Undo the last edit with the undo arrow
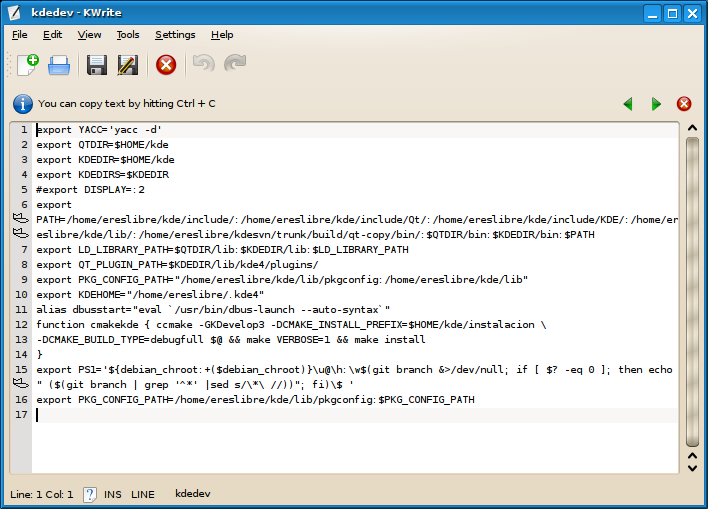This screenshot has height=509, width=708. [x=204, y=63]
